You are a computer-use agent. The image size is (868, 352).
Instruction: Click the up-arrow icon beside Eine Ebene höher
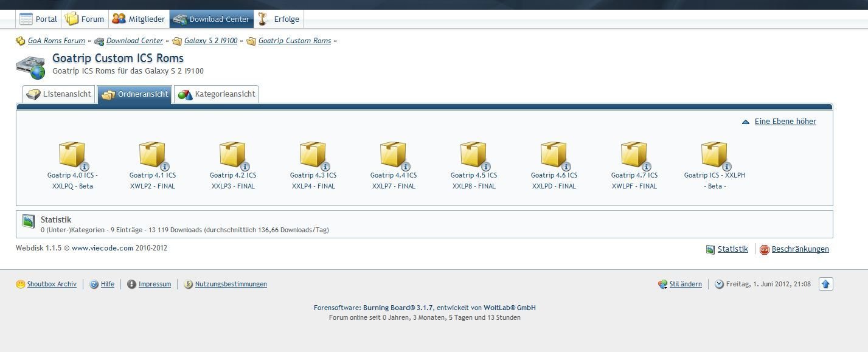746,122
